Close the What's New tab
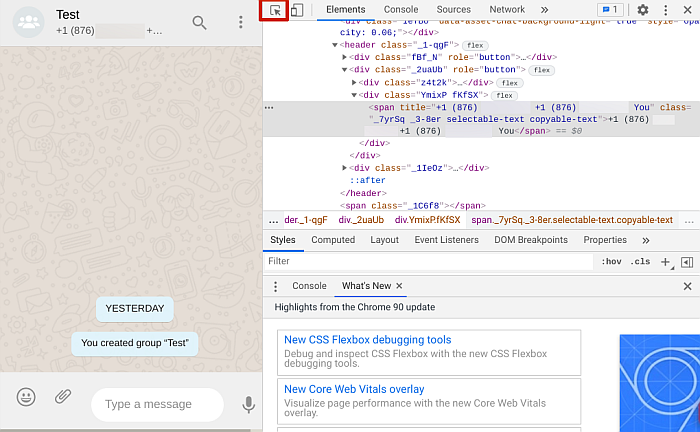700x432 pixels. point(399,286)
